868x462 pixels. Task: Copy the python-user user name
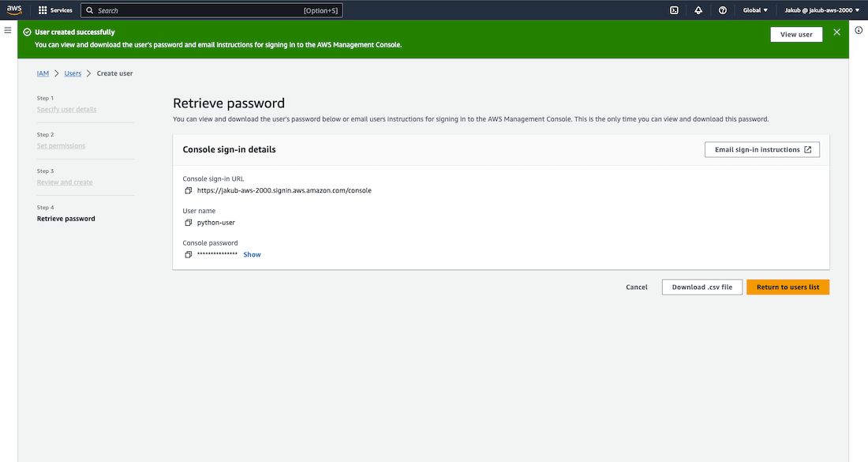189,223
